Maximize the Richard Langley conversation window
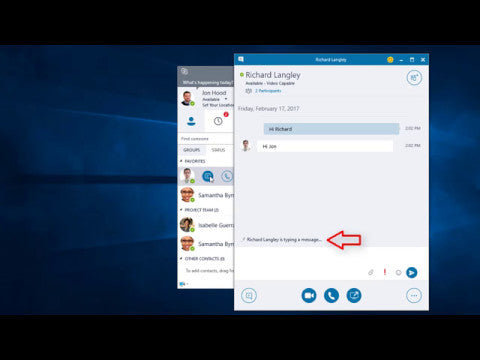The height and width of the screenshot is (360, 480). coord(412,60)
